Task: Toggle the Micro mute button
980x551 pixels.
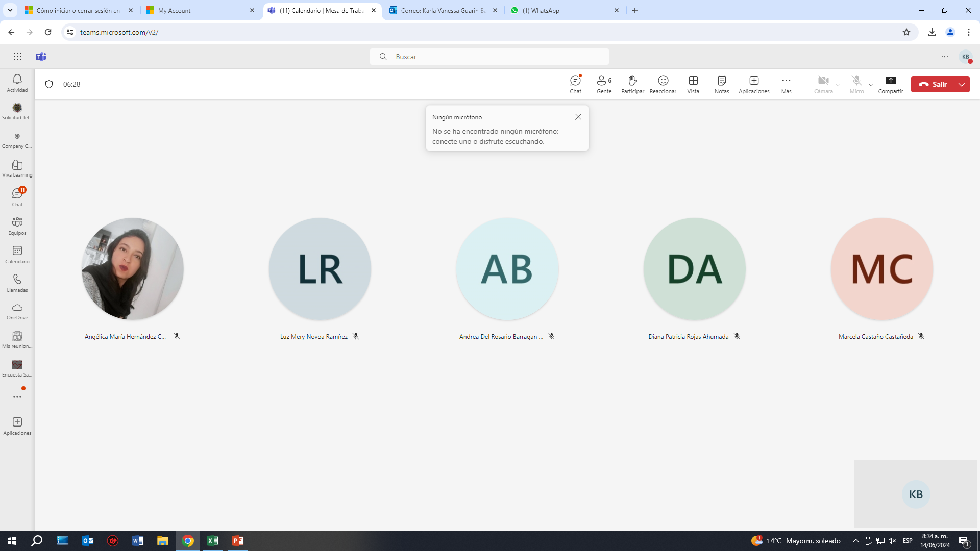Action: click(856, 84)
